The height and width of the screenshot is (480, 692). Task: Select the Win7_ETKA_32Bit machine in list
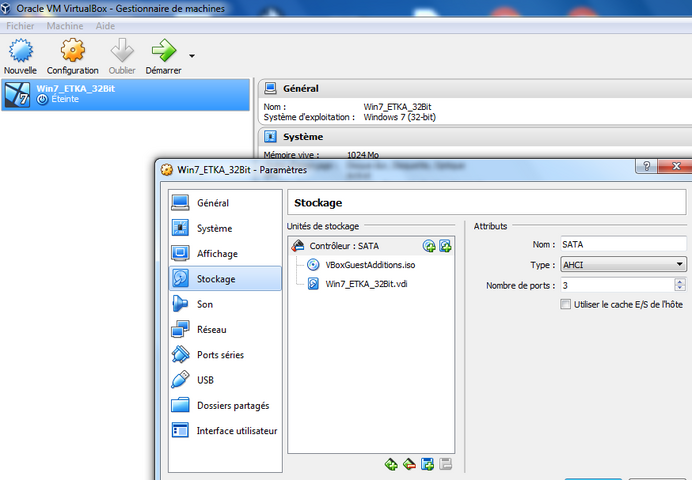coord(126,94)
